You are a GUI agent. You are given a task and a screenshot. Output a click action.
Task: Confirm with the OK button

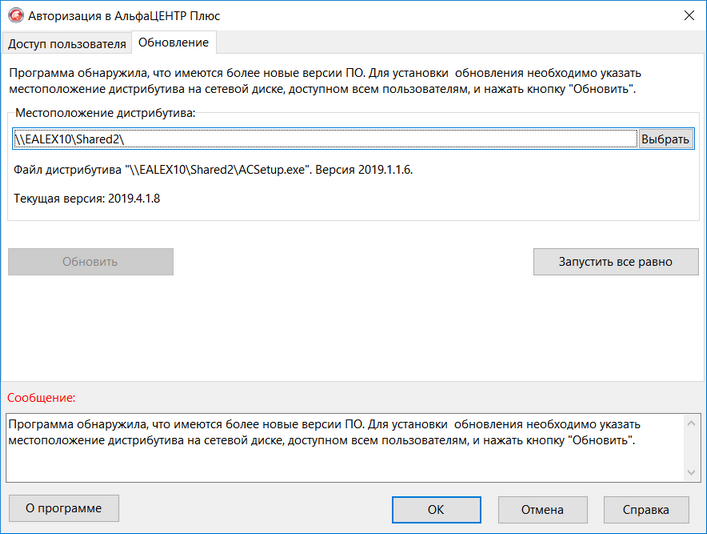pyautogui.click(x=436, y=510)
